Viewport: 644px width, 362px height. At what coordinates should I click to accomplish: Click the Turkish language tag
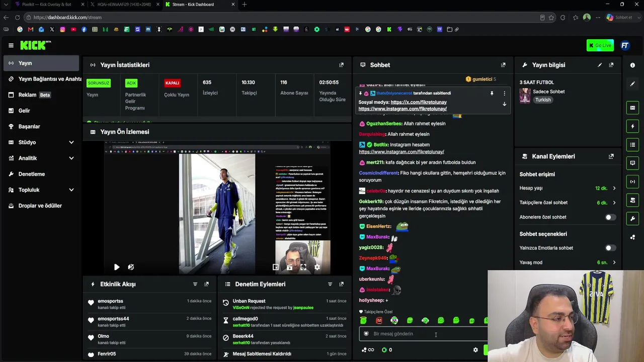click(543, 100)
